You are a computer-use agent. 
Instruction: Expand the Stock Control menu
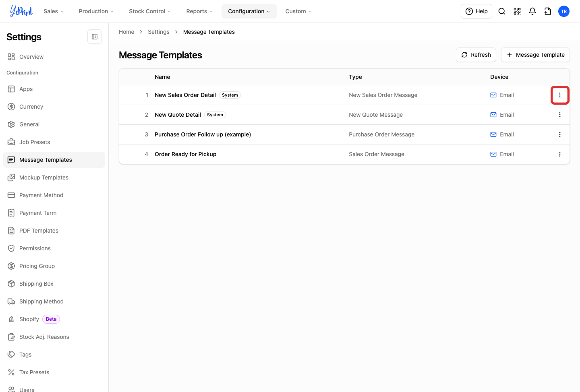pyautogui.click(x=150, y=11)
